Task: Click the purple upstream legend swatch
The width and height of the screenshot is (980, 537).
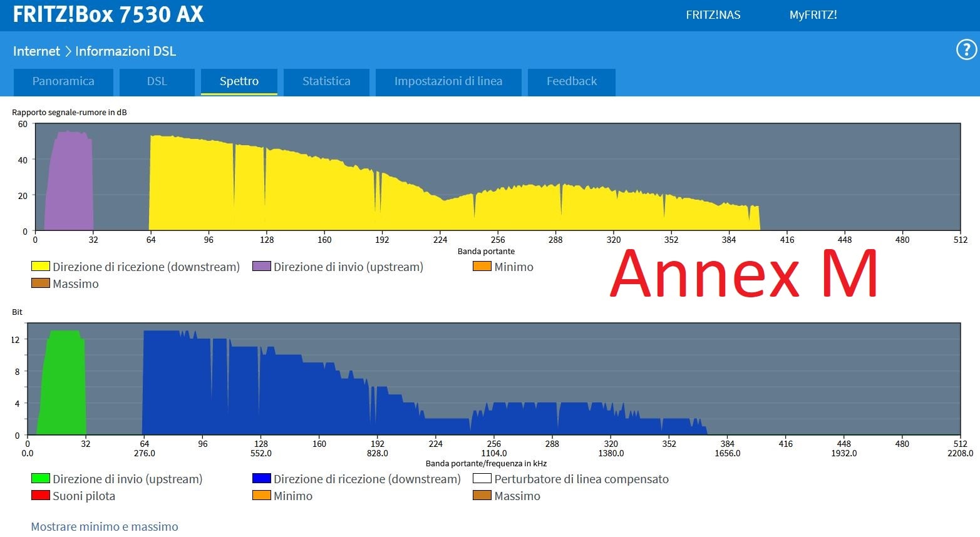Action: point(261,267)
